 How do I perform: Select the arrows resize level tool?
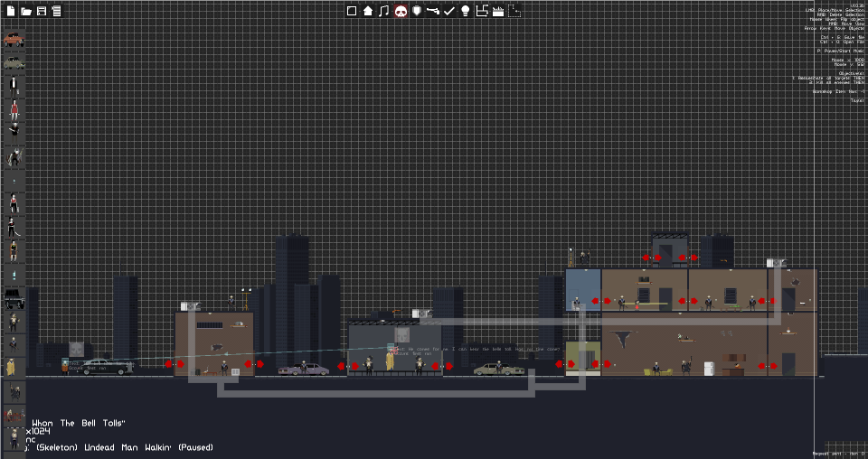[482, 11]
